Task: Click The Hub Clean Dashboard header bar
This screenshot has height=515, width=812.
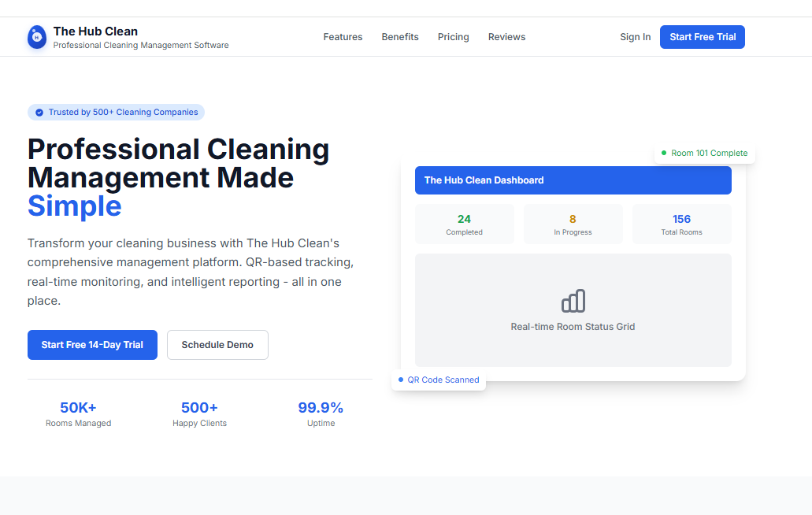Action: pyautogui.click(x=573, y=180)
